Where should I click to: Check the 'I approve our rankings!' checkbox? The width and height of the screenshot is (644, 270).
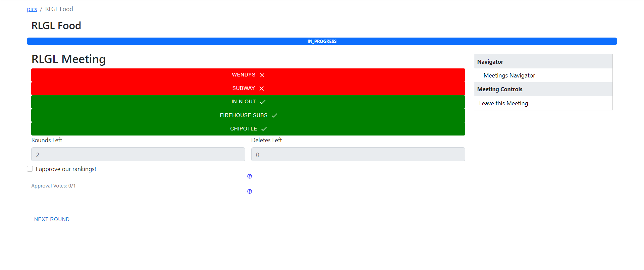tap(30, 169)
